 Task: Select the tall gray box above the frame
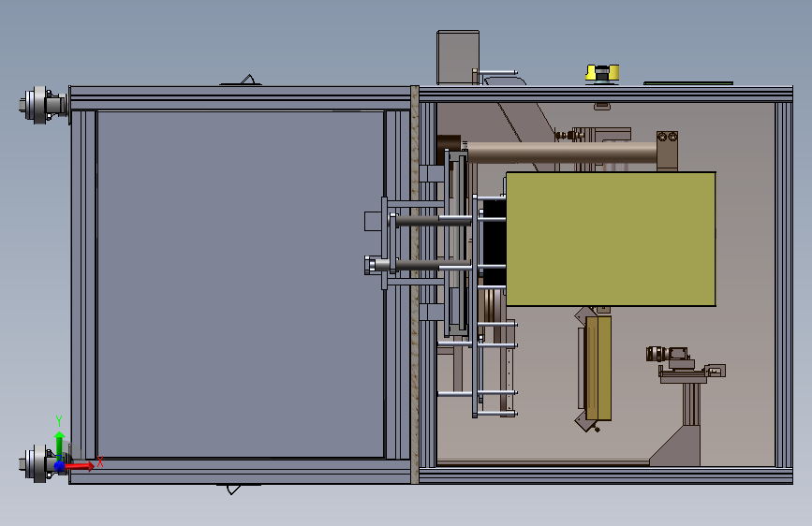[458, 57]
